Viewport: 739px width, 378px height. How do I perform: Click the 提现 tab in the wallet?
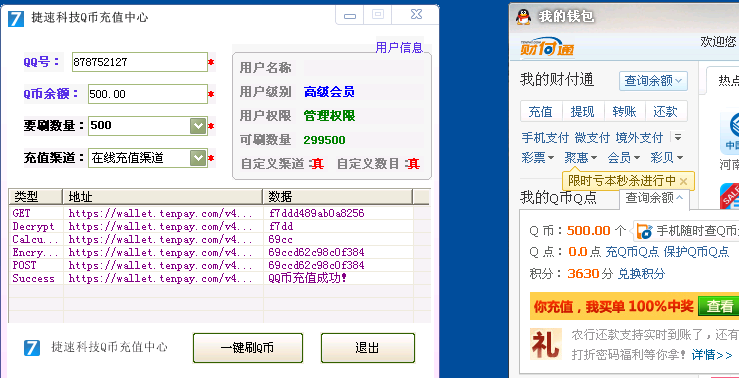click(x=583, y=112)
